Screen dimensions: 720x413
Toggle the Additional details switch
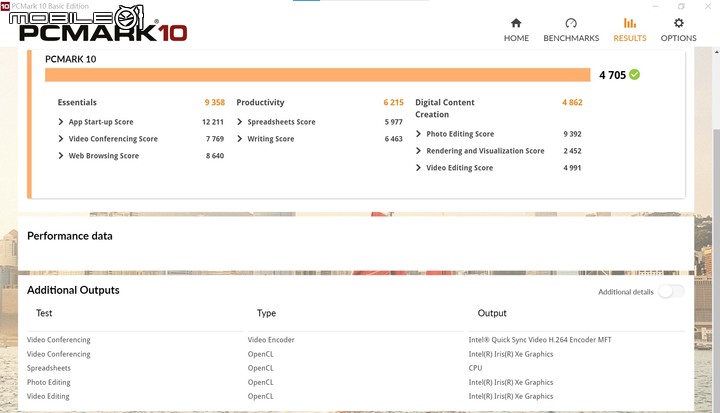(x=671, y=291)
